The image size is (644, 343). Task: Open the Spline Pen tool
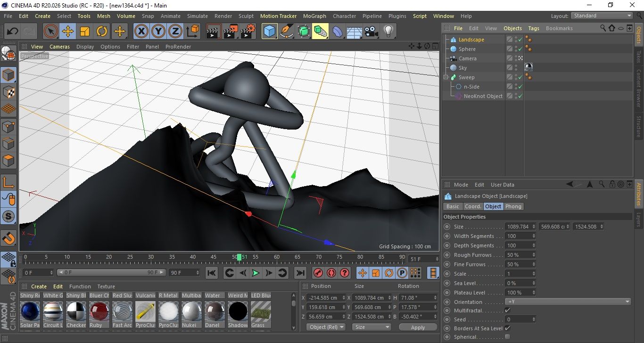287,32
